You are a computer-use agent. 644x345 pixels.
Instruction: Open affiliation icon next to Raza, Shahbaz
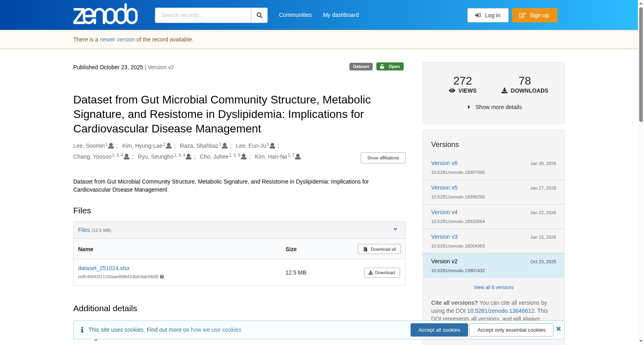225,146
